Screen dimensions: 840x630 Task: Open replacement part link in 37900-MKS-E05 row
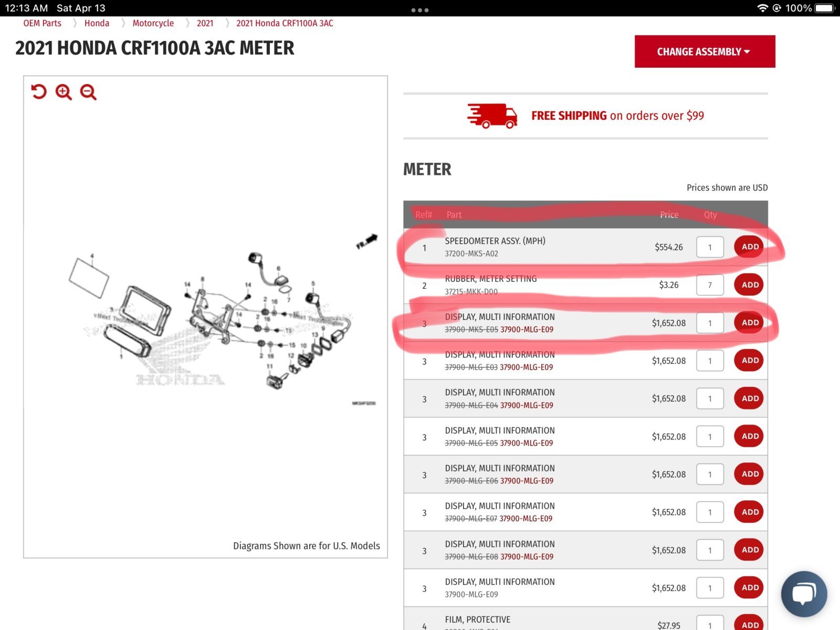point(527,330)
